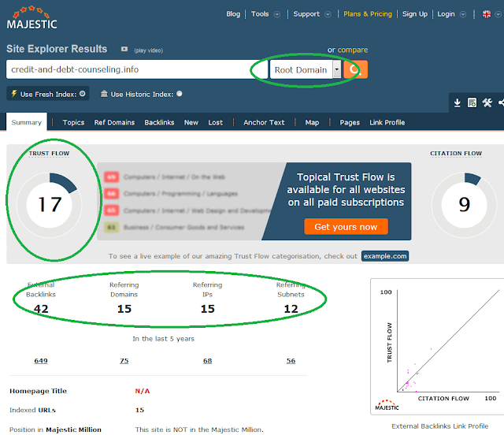Click the 68 historic IPs link
Viewport: 504px width, 435px height.
coord(207,361)
